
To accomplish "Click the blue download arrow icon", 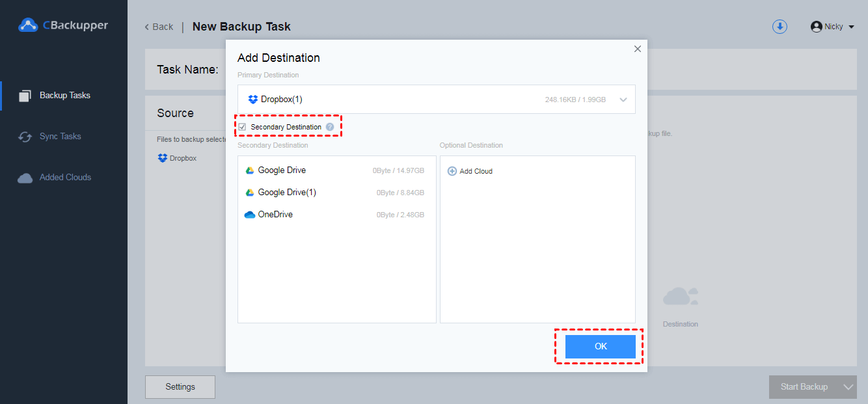I will pos(780,27).
